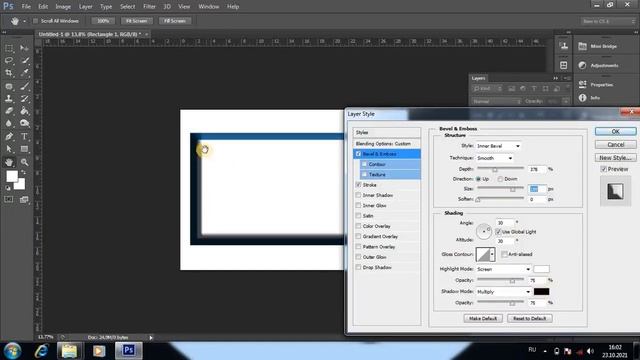Change screen mode icon in toolbox
This screenshot has height=360, width=640.
(x=24, y=199)
